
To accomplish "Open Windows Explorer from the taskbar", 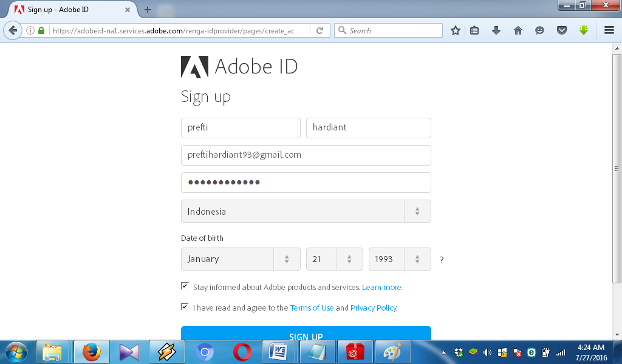I will 52,352.
